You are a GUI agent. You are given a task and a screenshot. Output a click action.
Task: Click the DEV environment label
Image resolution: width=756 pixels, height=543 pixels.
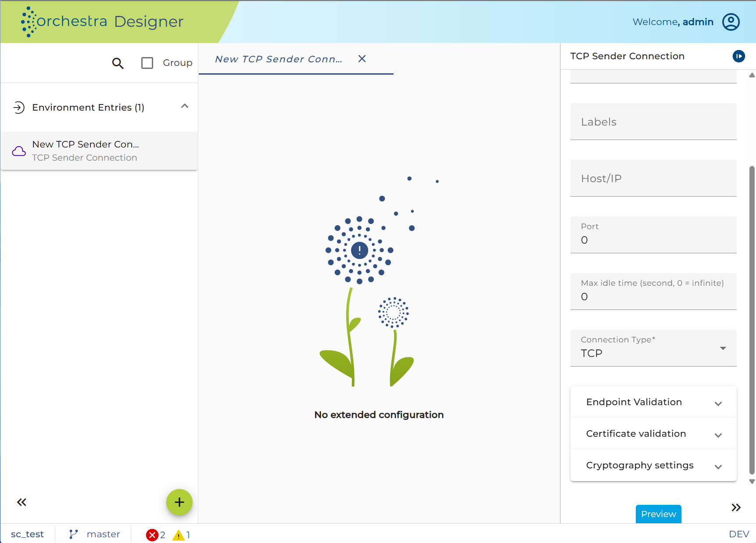(x=739, y=534)
